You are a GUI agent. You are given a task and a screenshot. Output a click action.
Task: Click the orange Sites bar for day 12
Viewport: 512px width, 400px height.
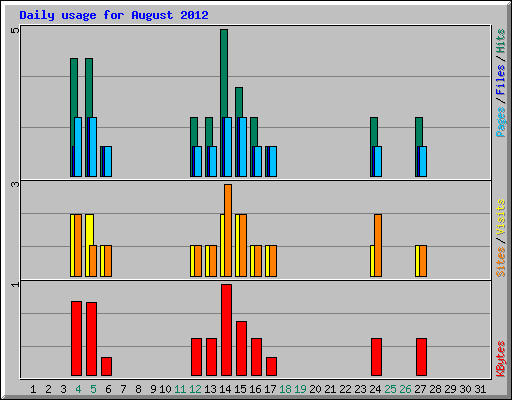[x=198, y=261]
